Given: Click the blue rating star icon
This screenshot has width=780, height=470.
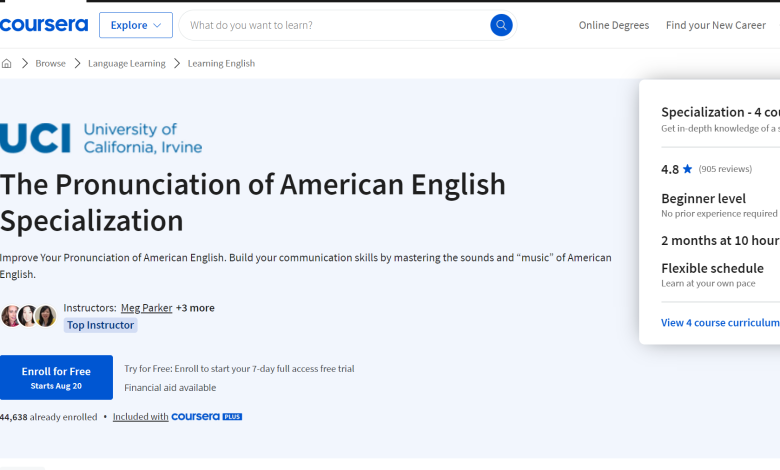Looking at the screenshot, I should point(687,169).
